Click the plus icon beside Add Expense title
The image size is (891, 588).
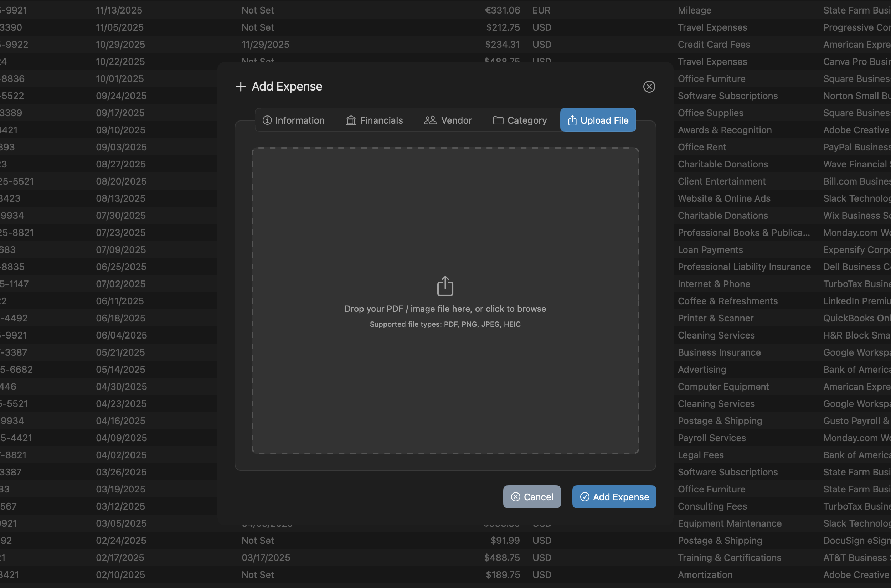click(240, 86)
